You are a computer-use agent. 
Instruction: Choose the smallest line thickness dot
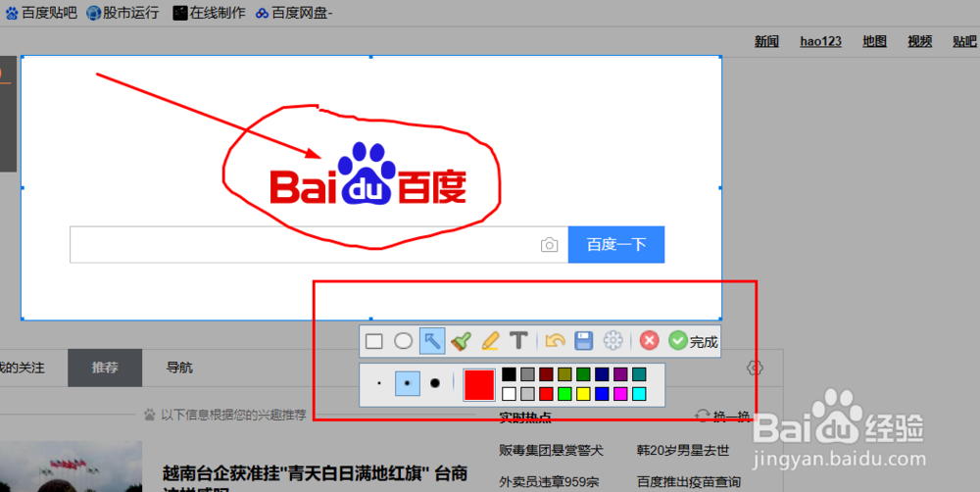pos(379,383)
